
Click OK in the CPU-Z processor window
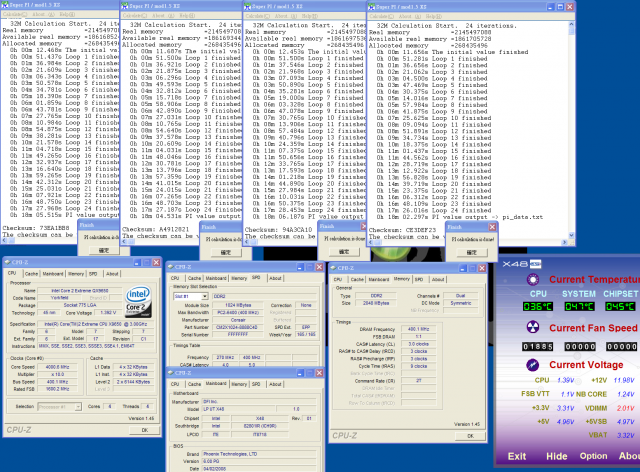[144, 430]
